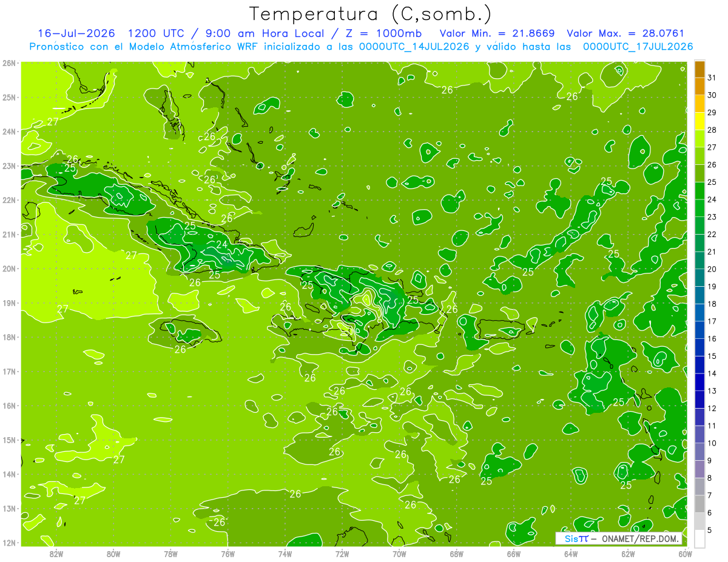Pick the teal swatch between 19 and 20
The height and width of the screenshot is (562, 728).
(x=699, y=278)
